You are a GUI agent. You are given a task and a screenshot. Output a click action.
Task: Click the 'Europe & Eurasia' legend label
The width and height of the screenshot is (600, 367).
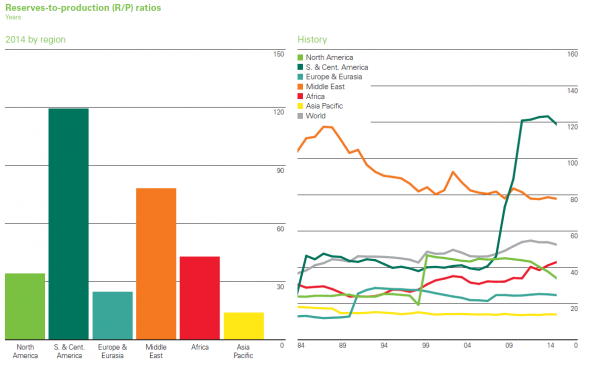(x=334, y=77)
